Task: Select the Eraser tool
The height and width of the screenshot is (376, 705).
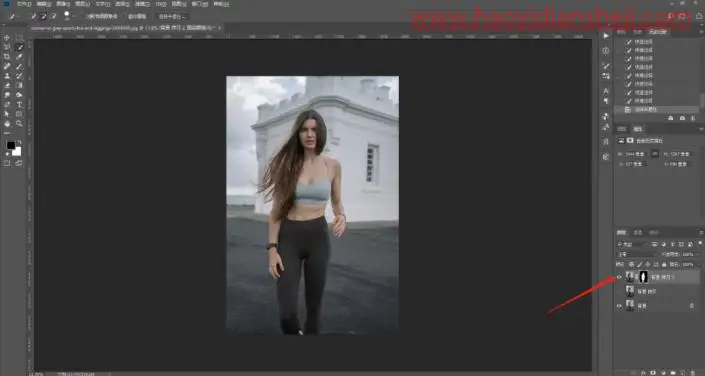Action: pyautogui.click(x=7, y=85)
